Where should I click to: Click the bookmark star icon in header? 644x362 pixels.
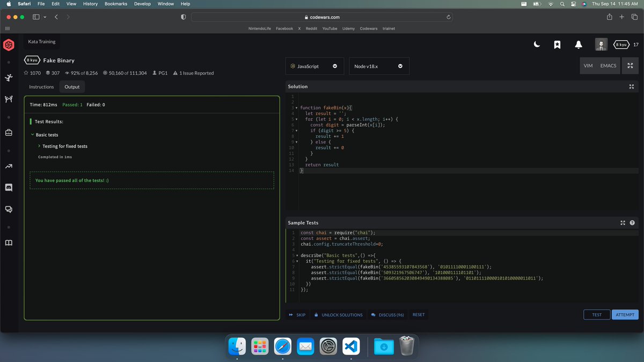[558, 45]
